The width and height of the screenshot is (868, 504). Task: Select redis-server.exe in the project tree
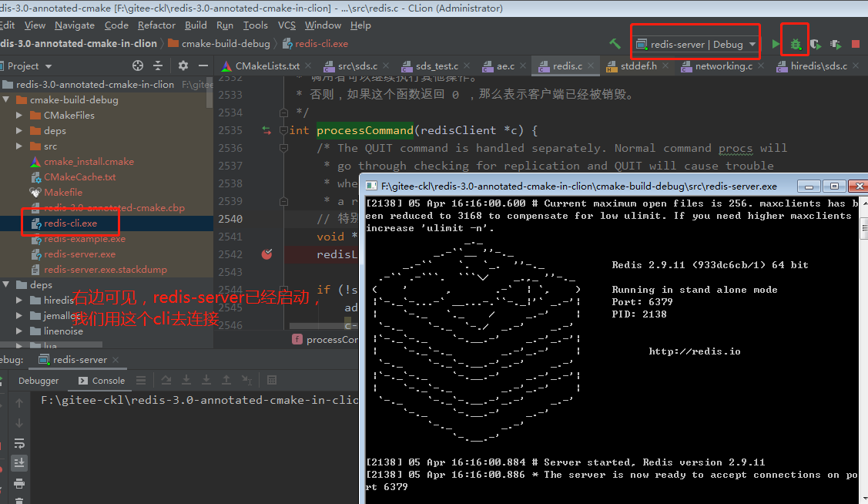(79, 254)
